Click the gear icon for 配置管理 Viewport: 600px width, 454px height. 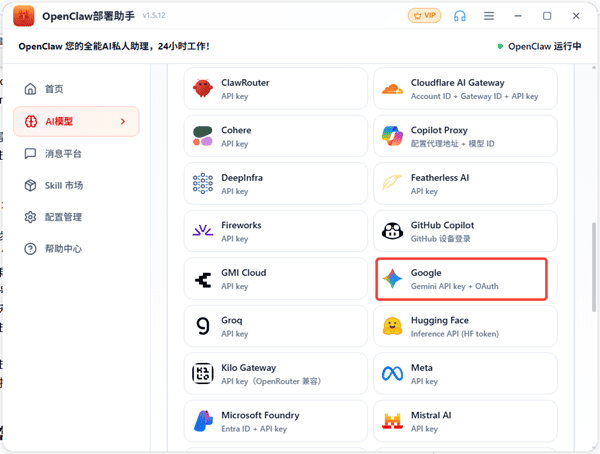click(x=30, y=217)
